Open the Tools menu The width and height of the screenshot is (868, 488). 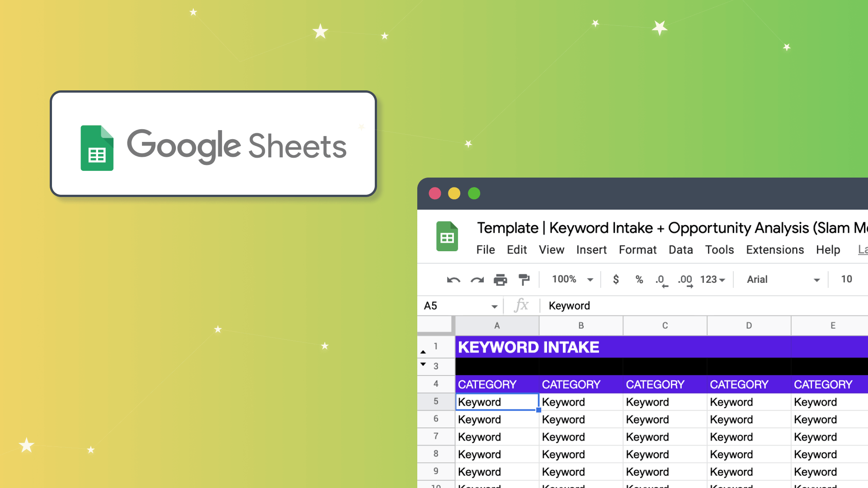click(720, 250)
